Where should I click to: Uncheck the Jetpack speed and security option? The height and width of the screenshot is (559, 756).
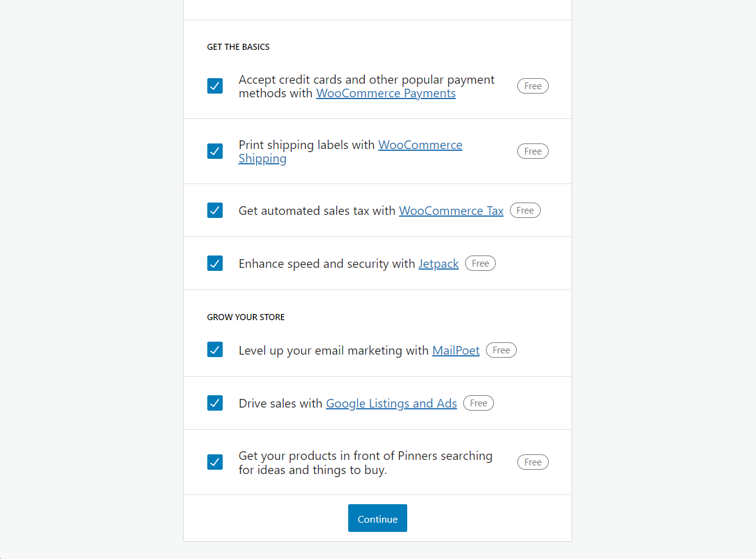click(215, 263)
